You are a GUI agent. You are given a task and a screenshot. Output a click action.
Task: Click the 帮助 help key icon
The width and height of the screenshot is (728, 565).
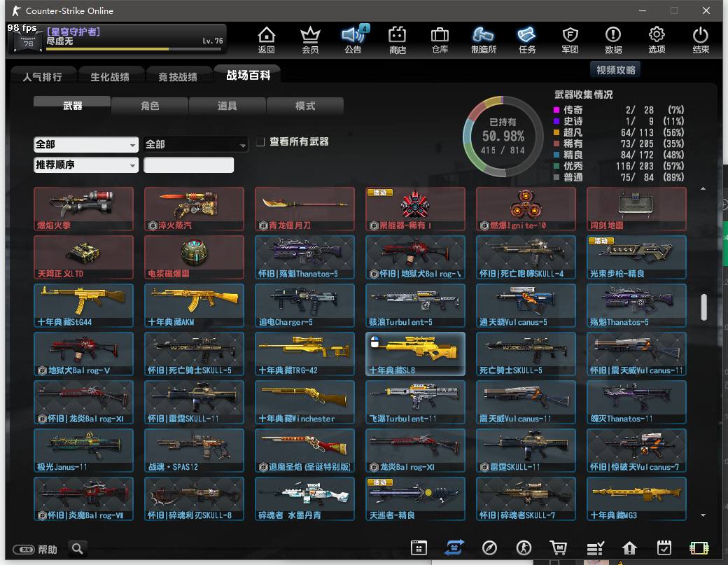24,549
